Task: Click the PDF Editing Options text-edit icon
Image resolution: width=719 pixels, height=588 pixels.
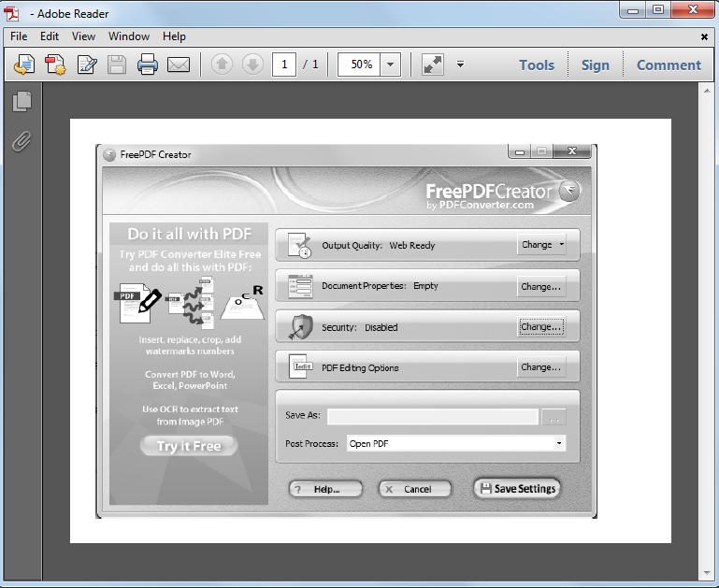Action: pos(301,366)
